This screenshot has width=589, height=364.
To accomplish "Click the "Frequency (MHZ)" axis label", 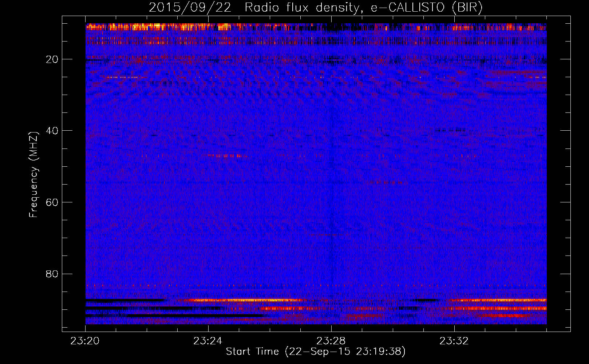I will [x=33, y=175].
